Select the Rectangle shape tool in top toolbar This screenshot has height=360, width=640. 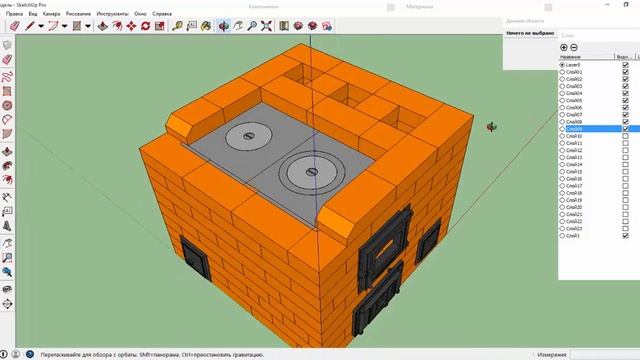tap(77, 26)
